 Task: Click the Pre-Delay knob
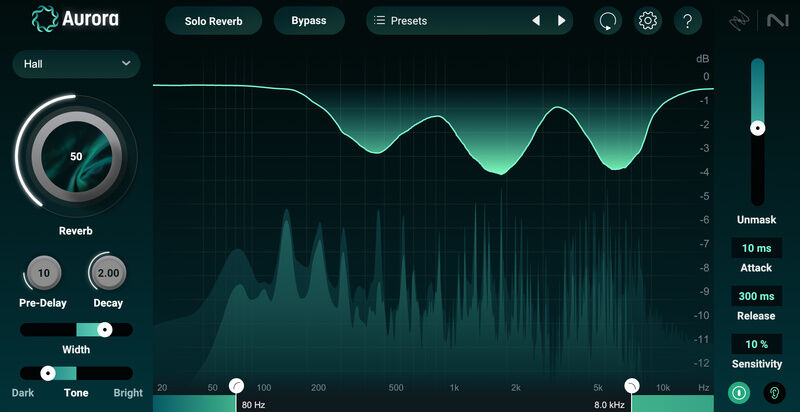pos(44,273)
